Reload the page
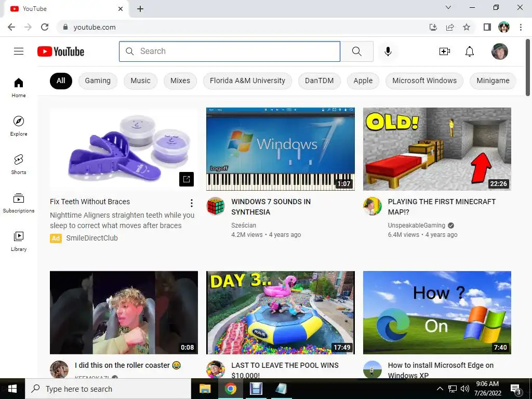Image resolution: width=532 pixels, height=399 pixels. click(45, 27)
